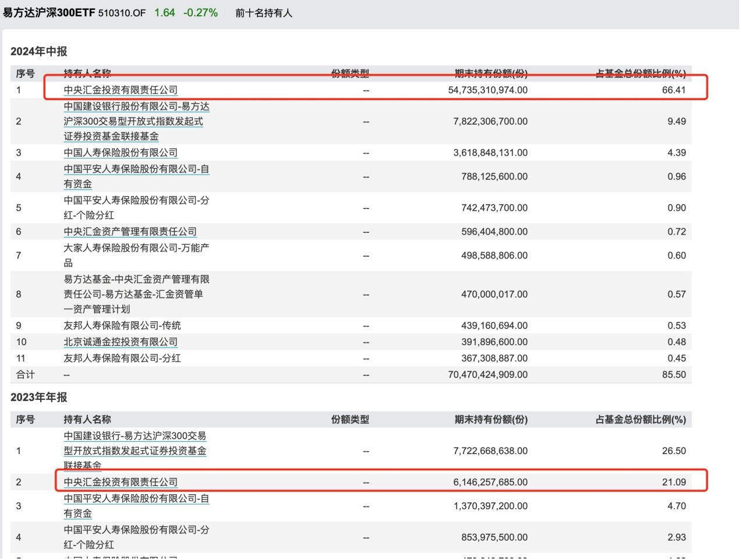Screen dimensions: 742x560
Task: Select share value 7,822,306,700.00
Action: pyautogui.click(x=490, y=122)
